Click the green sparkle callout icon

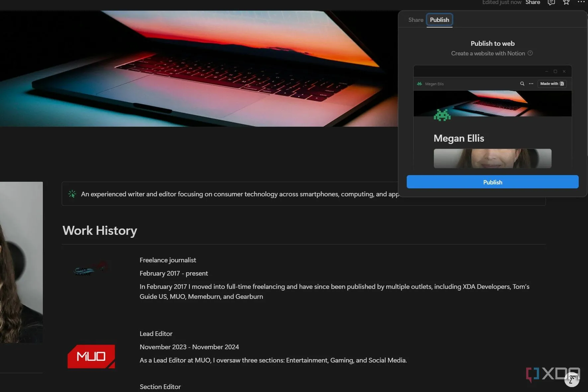click(72, 194)
